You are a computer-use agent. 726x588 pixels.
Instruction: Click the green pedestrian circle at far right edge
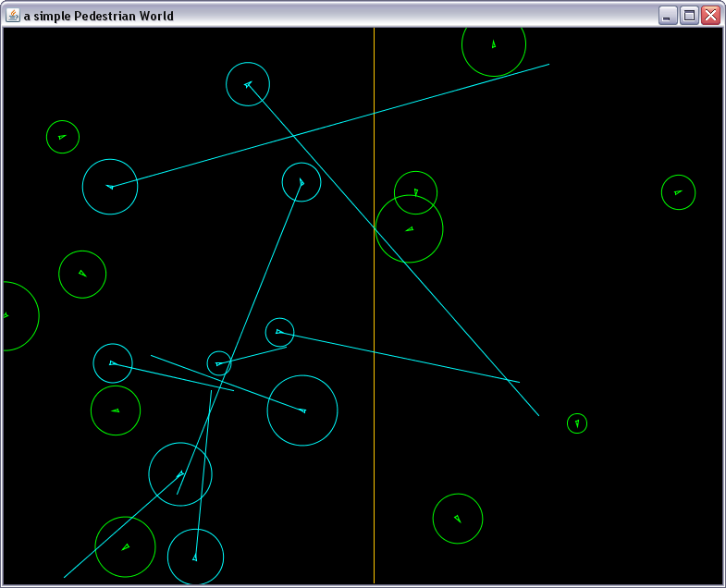pyautogui.click(x=678, y=192)
